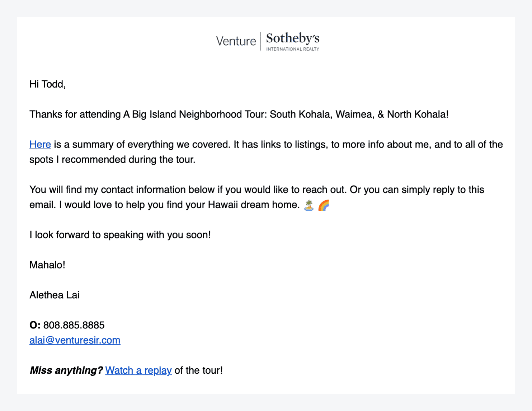
Task: Click the bold "Miss anything?" text
Action: [66, 370]
